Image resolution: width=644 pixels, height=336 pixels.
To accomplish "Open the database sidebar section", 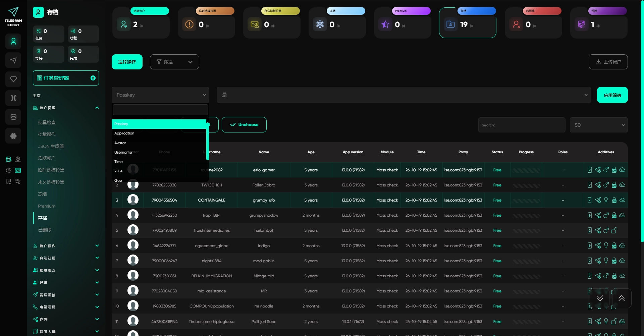I will coord(13,117).
